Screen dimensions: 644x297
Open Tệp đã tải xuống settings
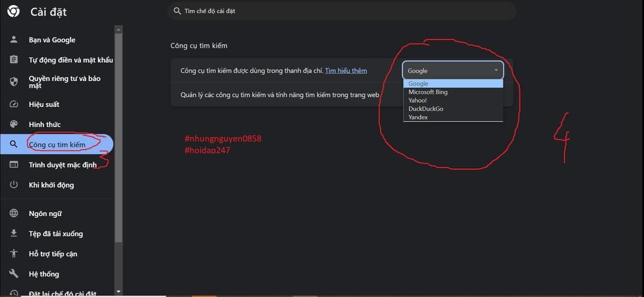[57, 234]
